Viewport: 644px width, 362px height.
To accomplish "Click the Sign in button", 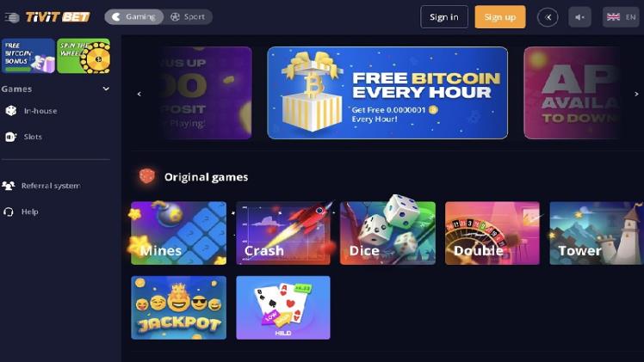I will point(444,17).
